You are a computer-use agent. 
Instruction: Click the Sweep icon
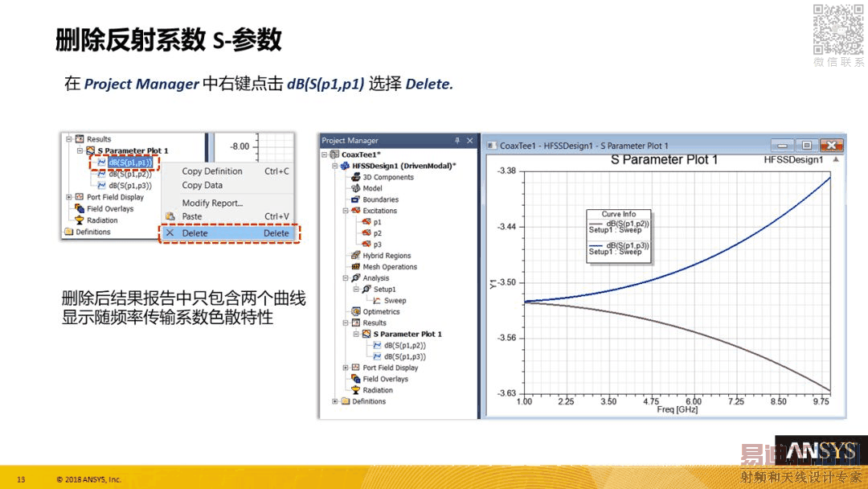[377, 300]
